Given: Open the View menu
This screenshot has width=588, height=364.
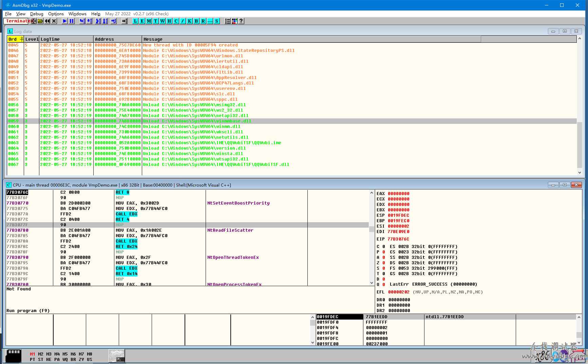Looking at the screenshot, I should pos(21,14).
